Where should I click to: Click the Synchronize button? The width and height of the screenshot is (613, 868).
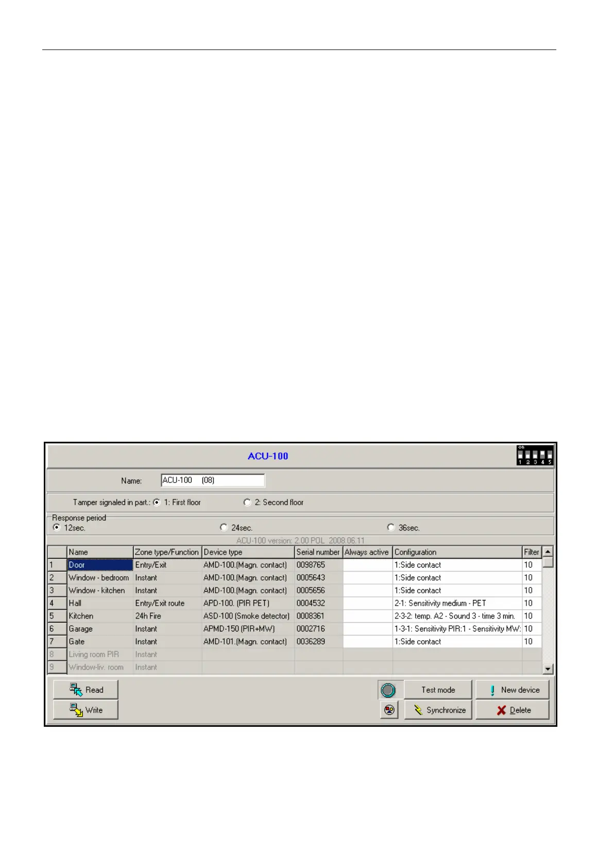click(x=438, y=710)
